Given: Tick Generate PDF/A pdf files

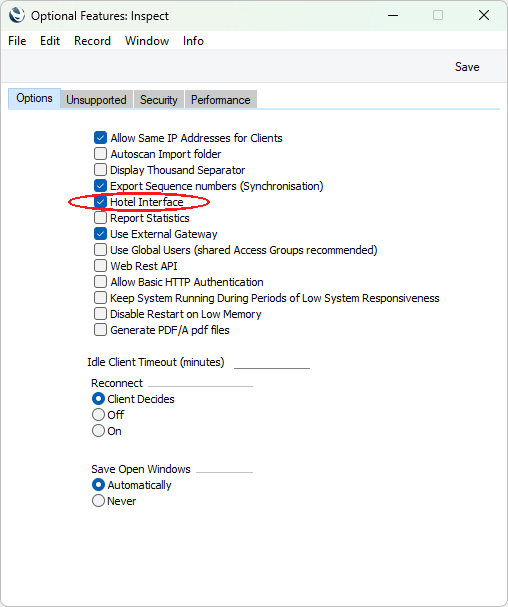Looking at the screenshot, I should 100,330.
